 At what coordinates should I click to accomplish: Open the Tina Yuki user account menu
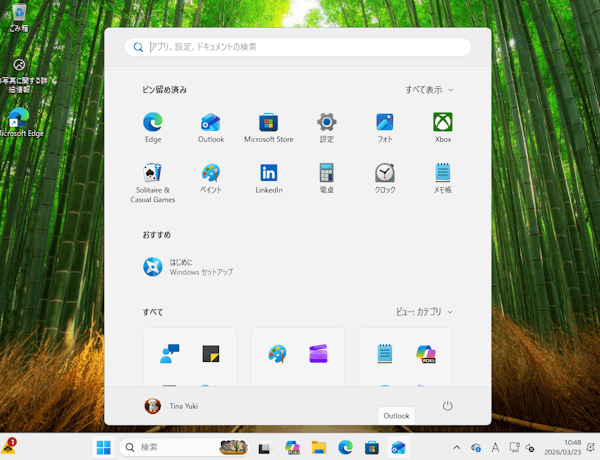point(171,406)
